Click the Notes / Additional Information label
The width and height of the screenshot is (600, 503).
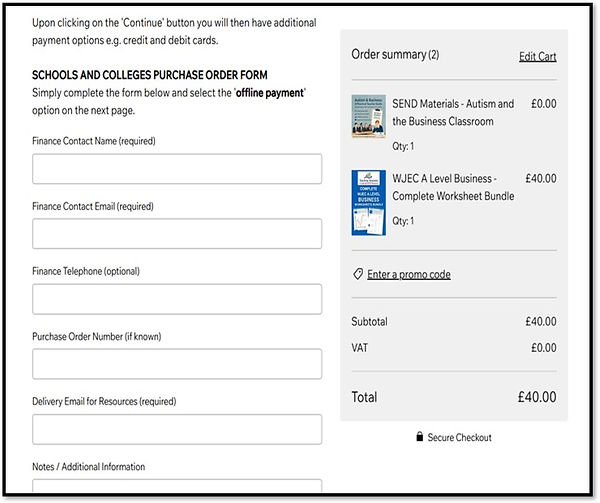88,467
